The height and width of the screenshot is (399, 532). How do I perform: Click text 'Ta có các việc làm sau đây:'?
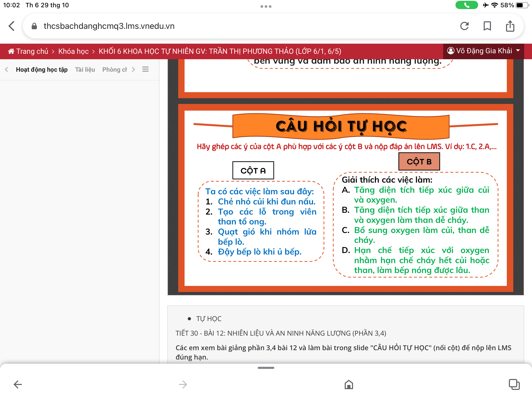point(260,191)
